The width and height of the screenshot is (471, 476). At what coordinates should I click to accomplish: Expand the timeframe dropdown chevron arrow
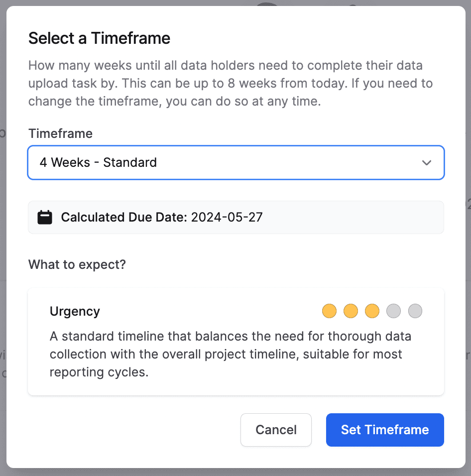[427, 163]
